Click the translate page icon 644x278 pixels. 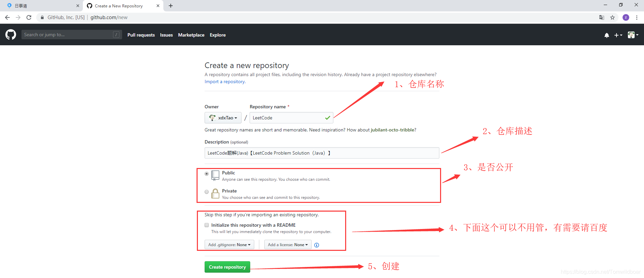[602, 17]
